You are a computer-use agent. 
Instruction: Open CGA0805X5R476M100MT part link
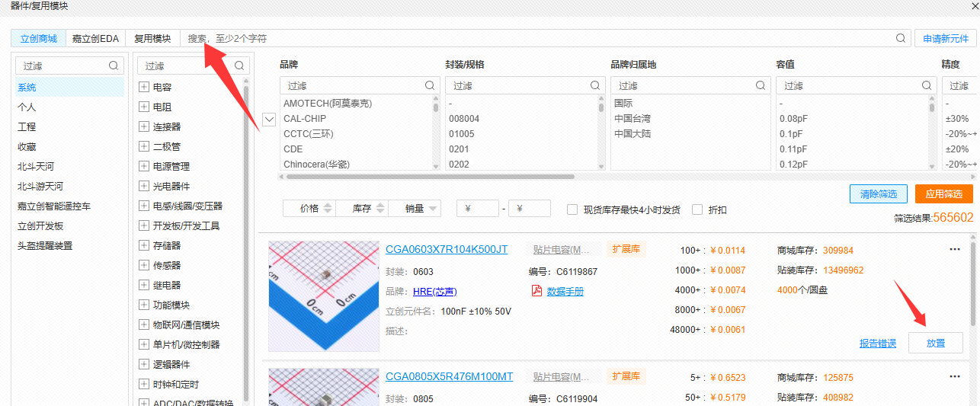click(x=450, y=376)
